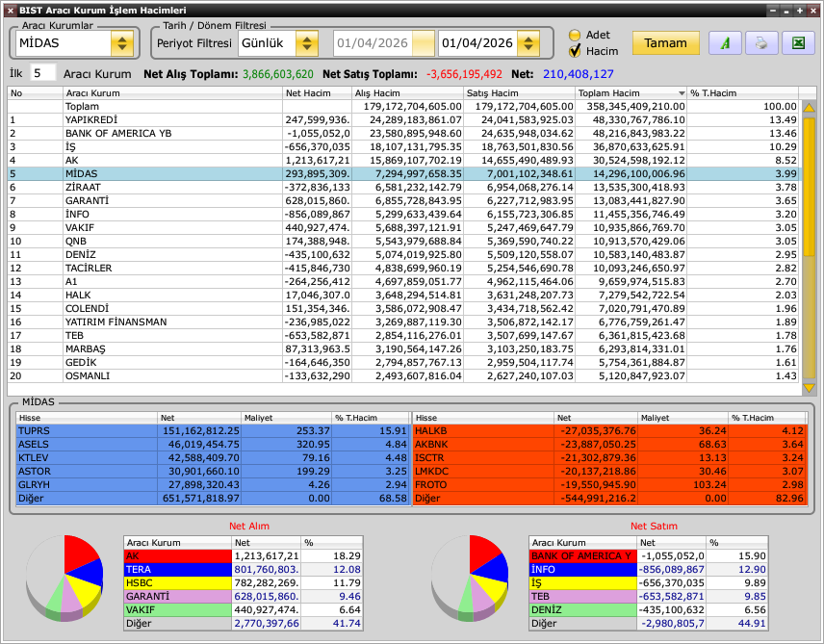Screen dimensions: 824x644
Task: Click the green font style icon button
Action: pyautogui.click(x=725, y=43)
